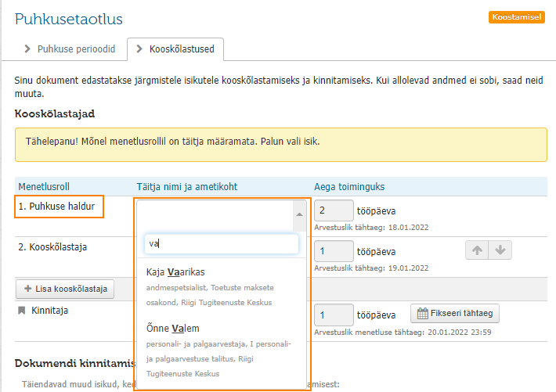Click Kinnitaja working days input field
This screenshot has height=392, width=556.
[334, 315]
